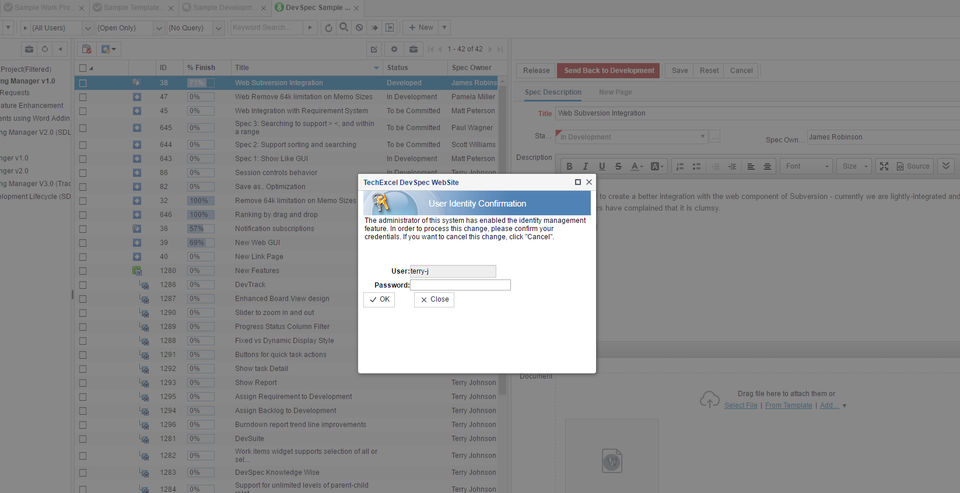Check the box for spec 38
This screenshot has height=493, width=960.
coord(83,83)
